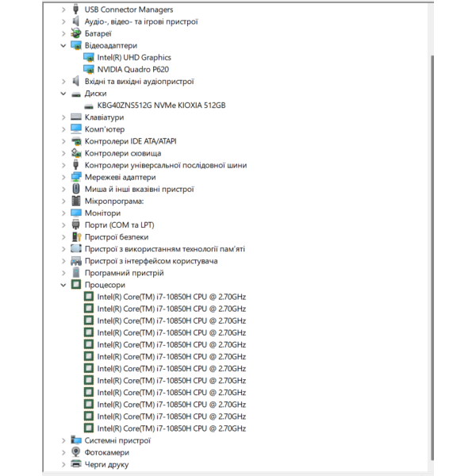Collapse the Диски category
Viewport: 476px width, 476px height.
coord(63,94)
